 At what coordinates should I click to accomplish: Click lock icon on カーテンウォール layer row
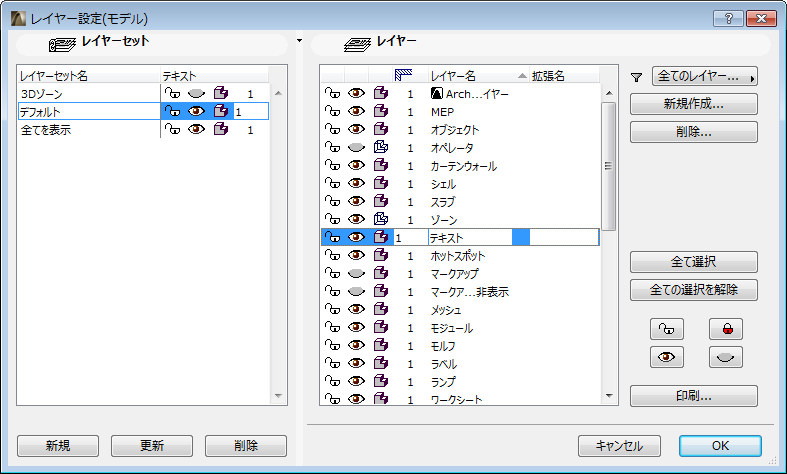click(x=332, y=165)
